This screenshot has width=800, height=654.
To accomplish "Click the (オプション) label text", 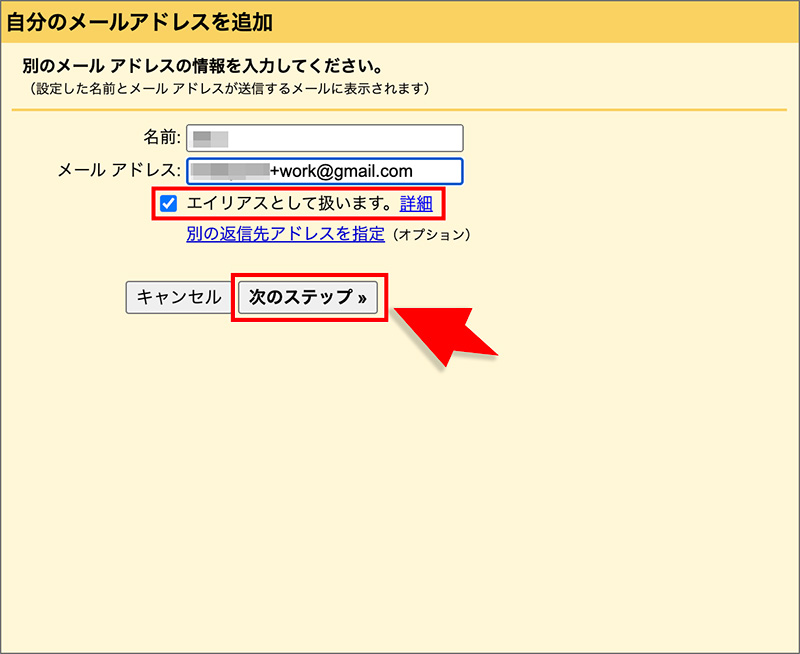I will click(432, 235).
